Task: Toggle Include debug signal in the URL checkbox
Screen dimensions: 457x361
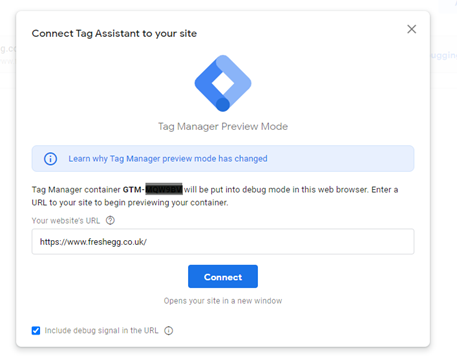Action: click(36, 330)
